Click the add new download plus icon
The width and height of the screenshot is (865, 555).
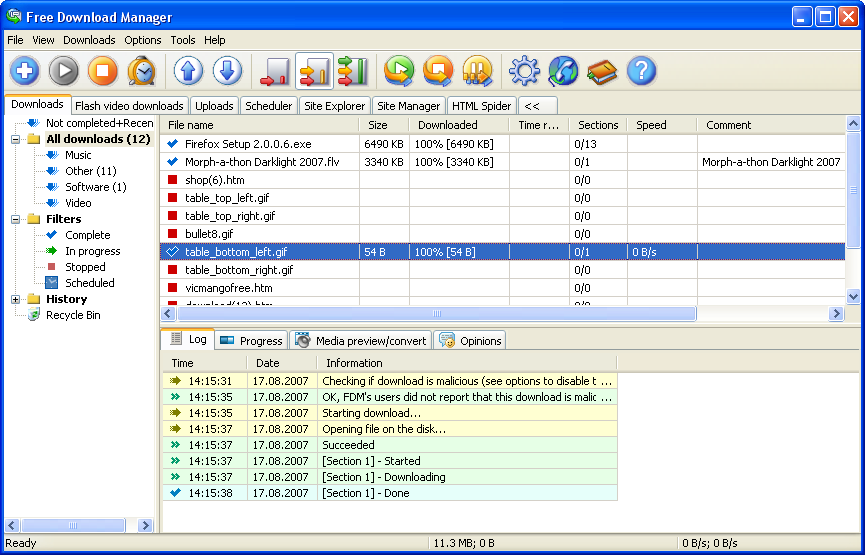click(x=25, y=71)
